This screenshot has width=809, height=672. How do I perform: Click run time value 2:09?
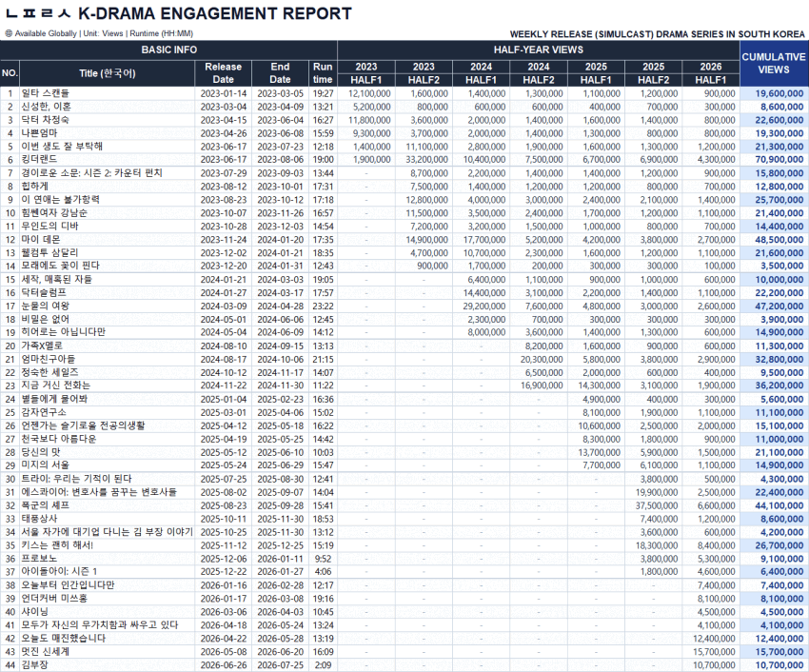coord(323,665)
